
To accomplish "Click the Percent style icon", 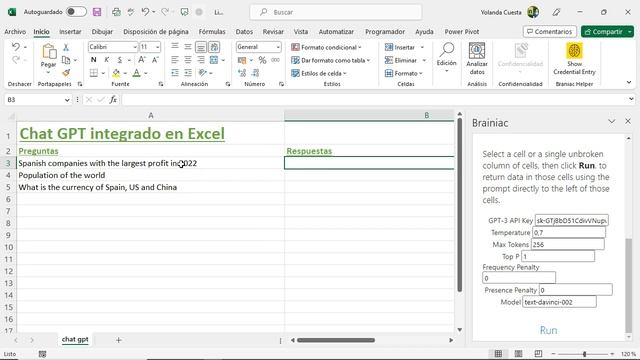I will pyautogui.click(x=262, y=60).
